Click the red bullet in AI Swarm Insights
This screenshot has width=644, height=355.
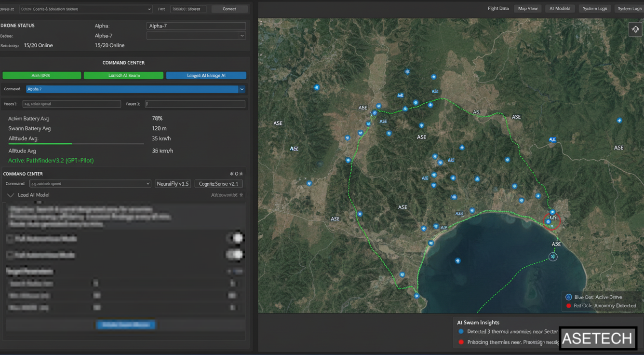(461, 342)
